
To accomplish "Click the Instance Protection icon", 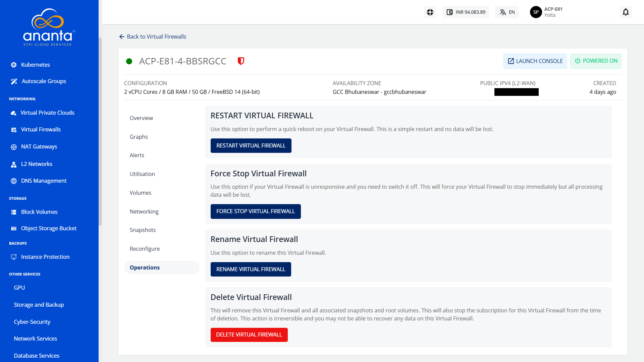I will coord(14,257).
